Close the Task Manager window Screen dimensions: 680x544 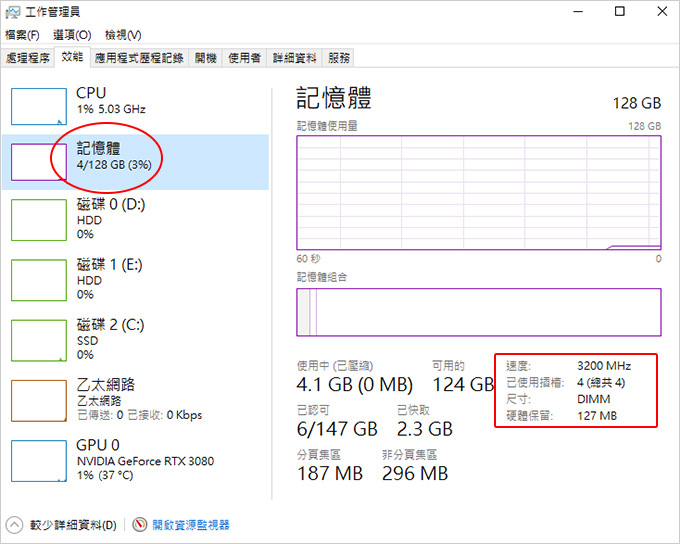[x=662, y=12]
